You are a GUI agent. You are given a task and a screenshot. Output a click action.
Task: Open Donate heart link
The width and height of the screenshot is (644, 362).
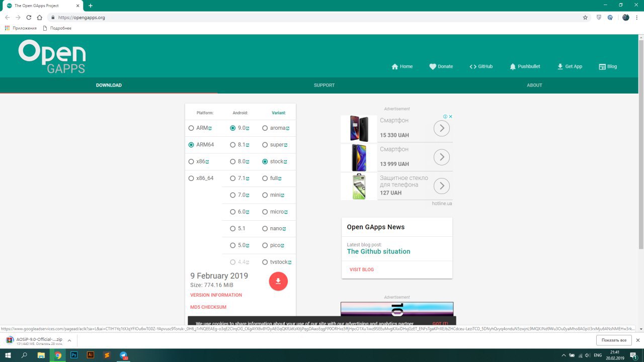pos(441,66)
